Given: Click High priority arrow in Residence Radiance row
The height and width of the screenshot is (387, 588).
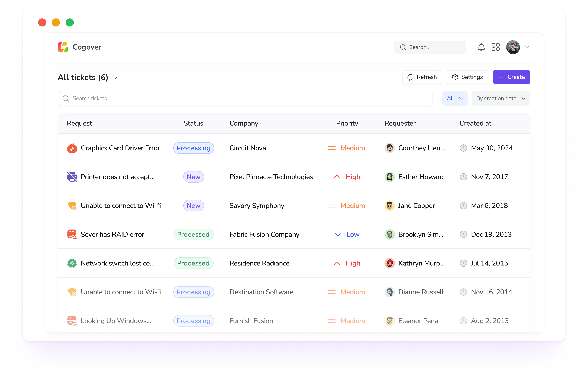Looking at the screenshot, I should pos(337,263).
